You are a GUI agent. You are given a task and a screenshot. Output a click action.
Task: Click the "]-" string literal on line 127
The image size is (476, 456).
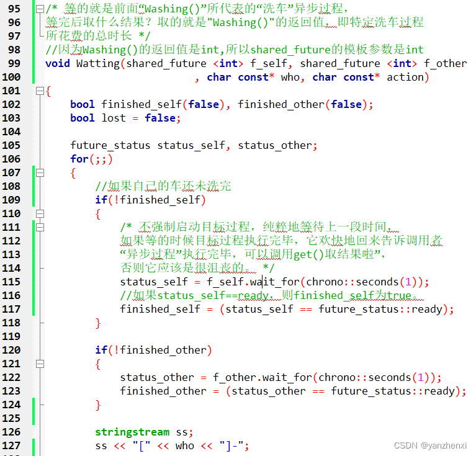231,445
